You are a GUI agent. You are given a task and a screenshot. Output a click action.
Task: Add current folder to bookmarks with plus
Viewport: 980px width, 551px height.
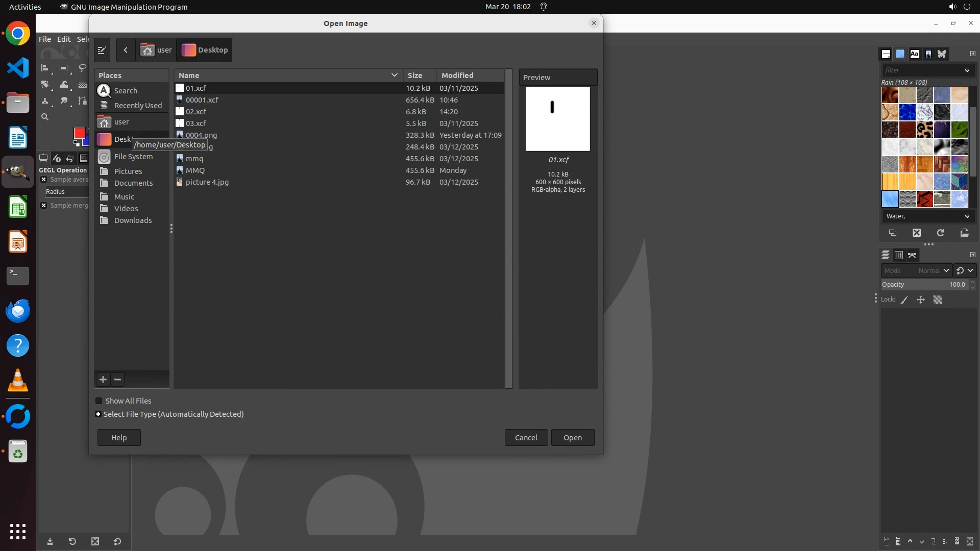click(103, 380)
